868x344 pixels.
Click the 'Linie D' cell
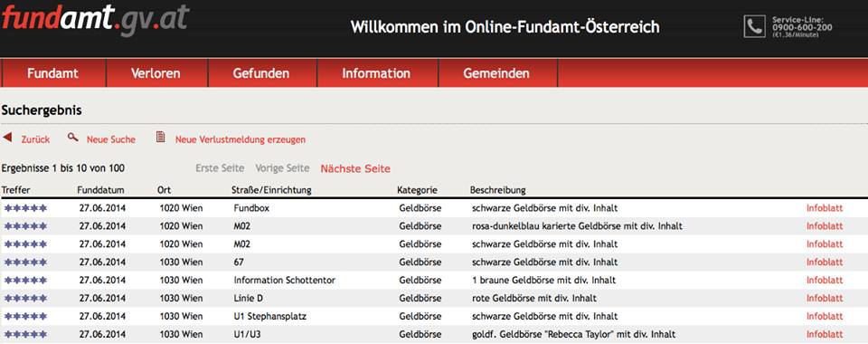249,299
